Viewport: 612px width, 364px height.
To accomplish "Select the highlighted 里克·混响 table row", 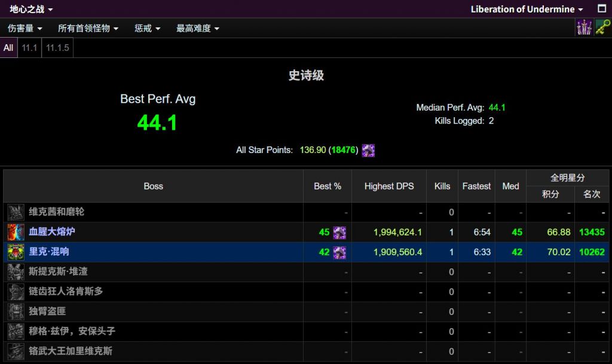I will pos(179,252).
